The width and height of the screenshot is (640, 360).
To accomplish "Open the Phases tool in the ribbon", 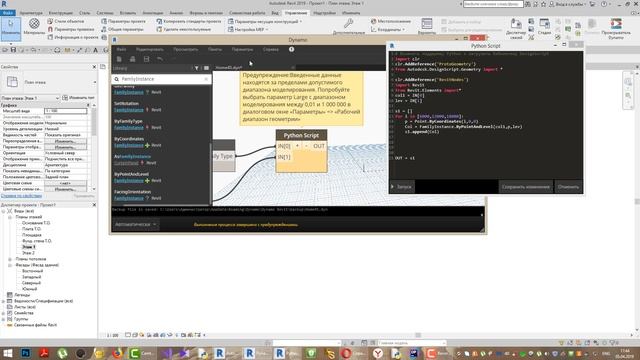I will (544, 26).
